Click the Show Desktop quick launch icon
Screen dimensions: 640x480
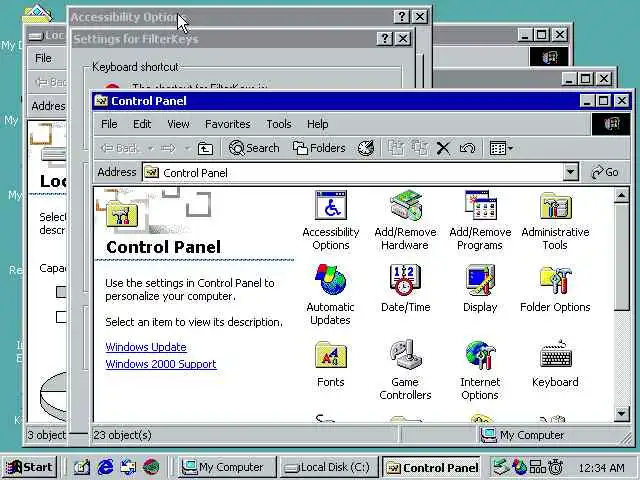[x=82, y=467]
